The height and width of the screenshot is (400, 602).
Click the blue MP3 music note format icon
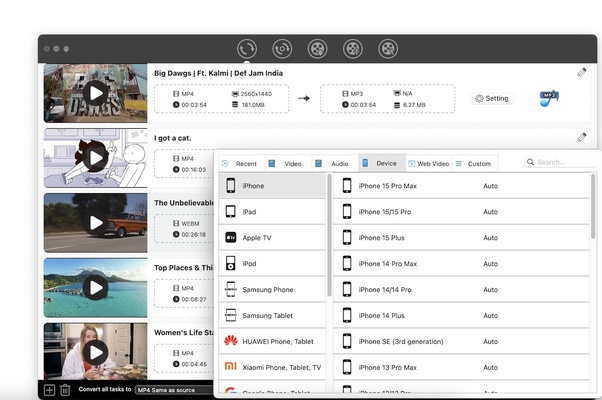(x=549, y=99)
